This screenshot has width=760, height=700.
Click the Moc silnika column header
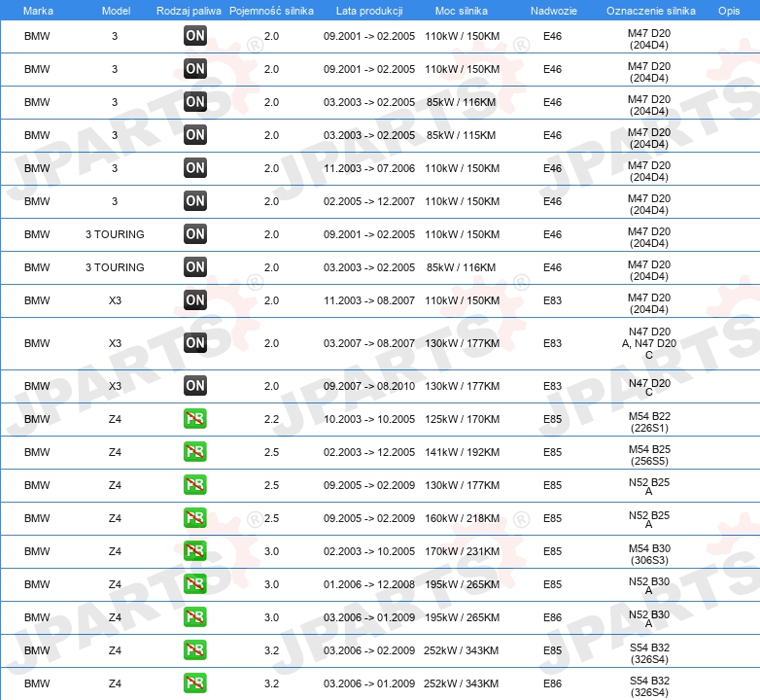(x=462, y=11)
